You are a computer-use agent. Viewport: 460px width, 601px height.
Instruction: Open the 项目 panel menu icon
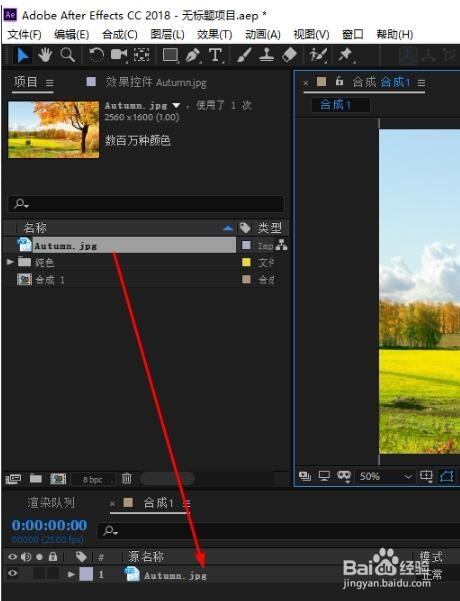pos(49,83)
